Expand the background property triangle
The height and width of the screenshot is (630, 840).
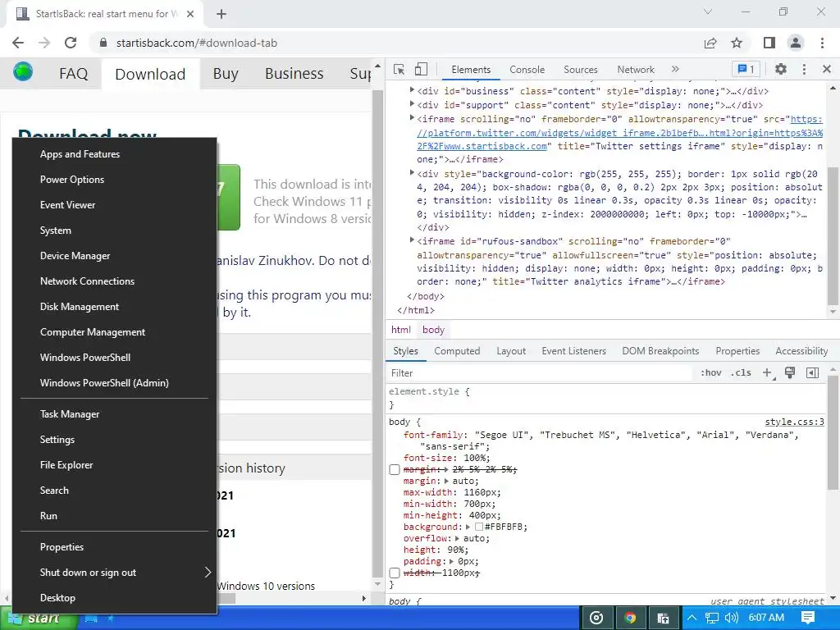point(468,527)
